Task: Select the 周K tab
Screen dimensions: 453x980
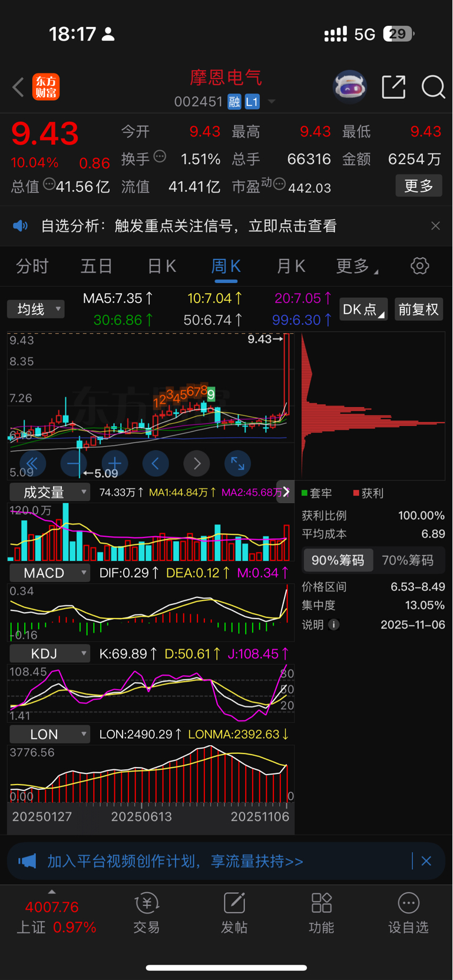Action: pos(226,267)
